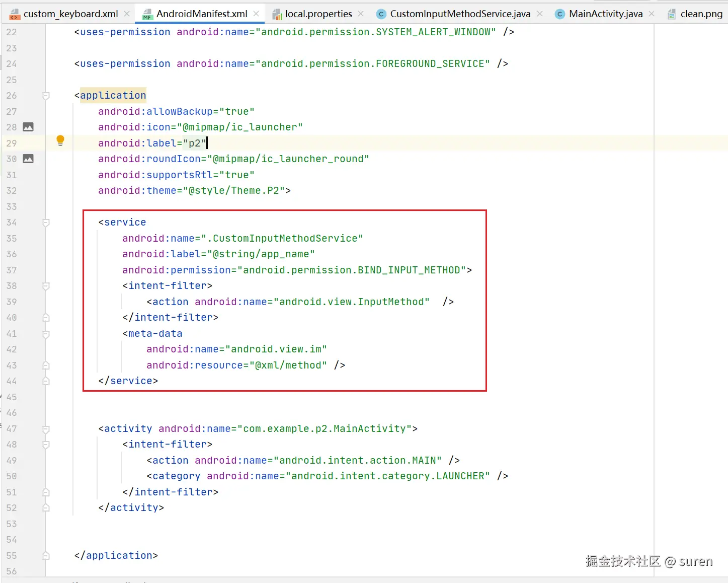Open CustomInputMethodService.java tab
The height and width of the screenshot is (583, 728).
pos(460,14)
